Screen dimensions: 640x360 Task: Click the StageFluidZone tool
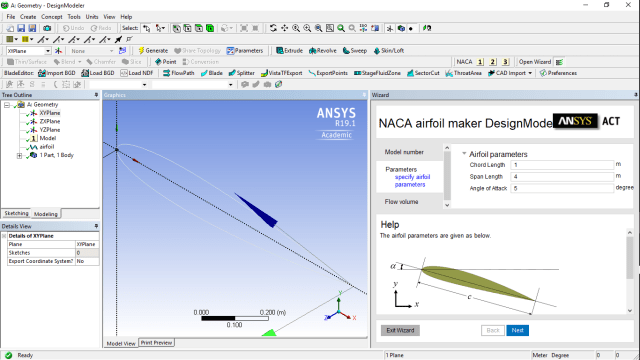tap(377, 73)
